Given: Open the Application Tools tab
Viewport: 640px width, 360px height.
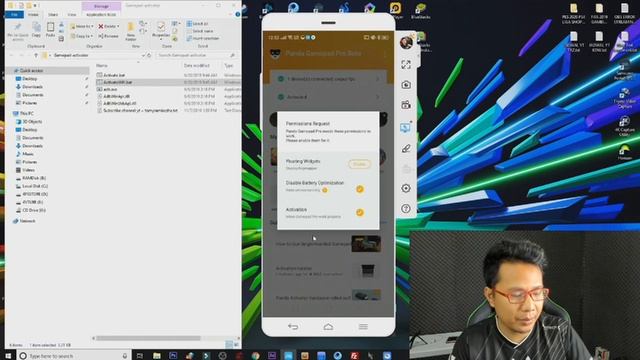Looking at the screenshot, I should [x=101, y=15].
